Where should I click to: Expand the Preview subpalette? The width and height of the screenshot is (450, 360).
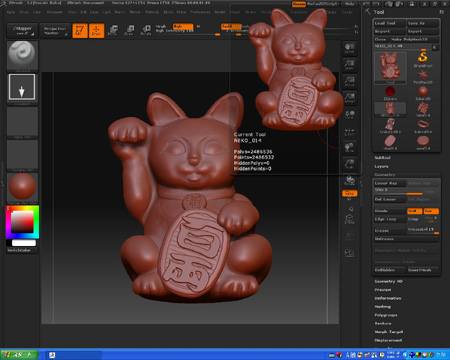point(383,290)
